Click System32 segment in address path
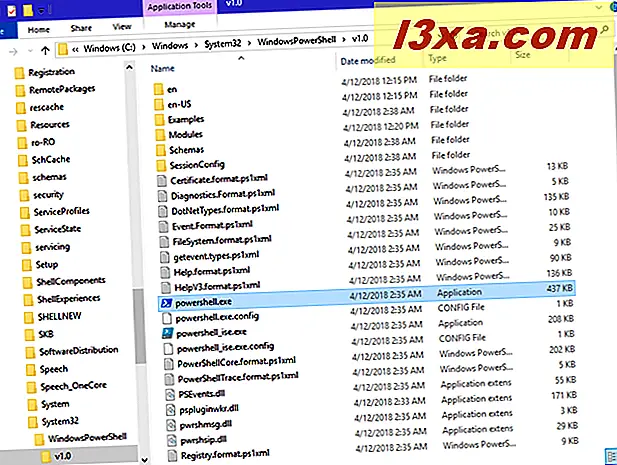 coord(222,43)
